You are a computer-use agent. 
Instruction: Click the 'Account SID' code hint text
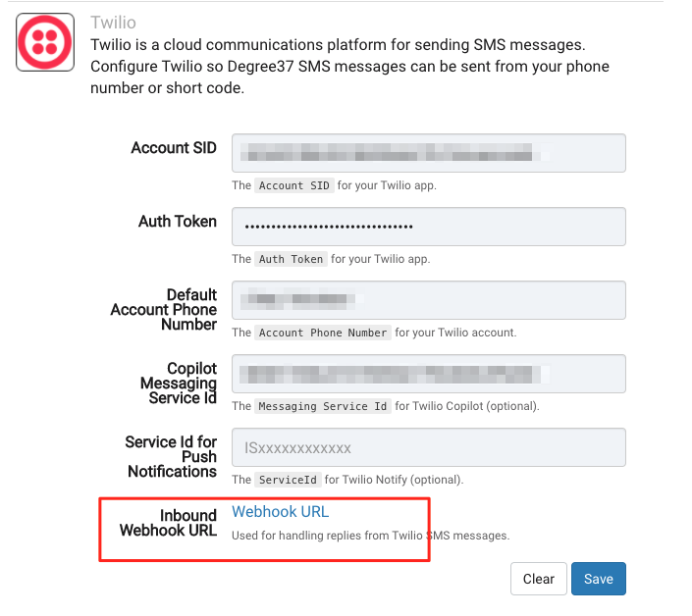(x=294, y=185)
